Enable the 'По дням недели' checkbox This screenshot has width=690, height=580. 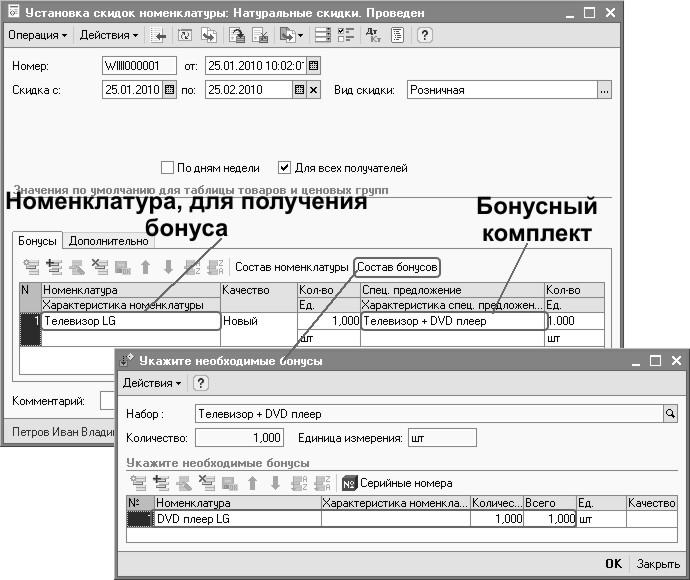[168, 168]
